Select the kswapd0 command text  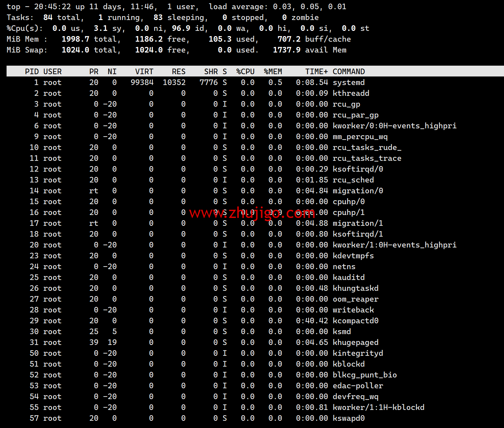click(x=348, y=418)
